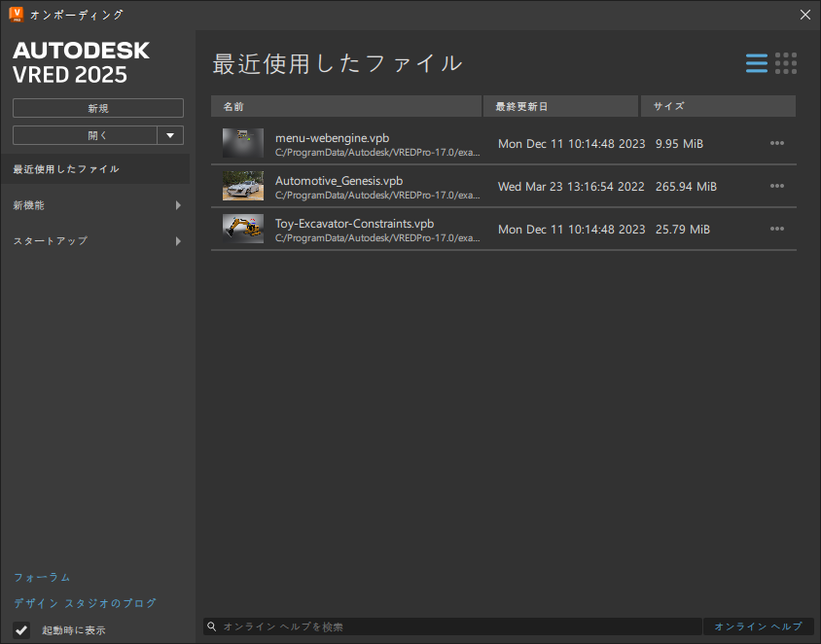The width and height of the screenshot is (821, 644).
Task: Open the フォーラム link
Action: [x=41, y=577]
